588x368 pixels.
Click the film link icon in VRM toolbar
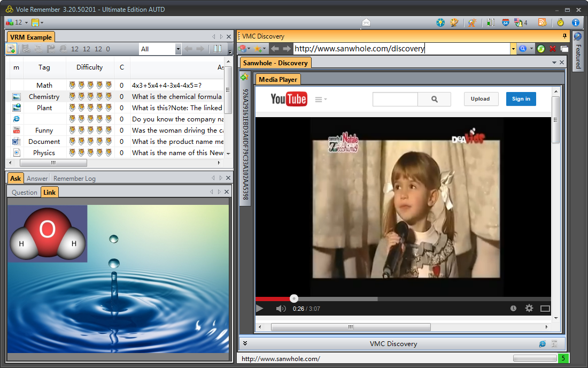(x=26, y=49)
